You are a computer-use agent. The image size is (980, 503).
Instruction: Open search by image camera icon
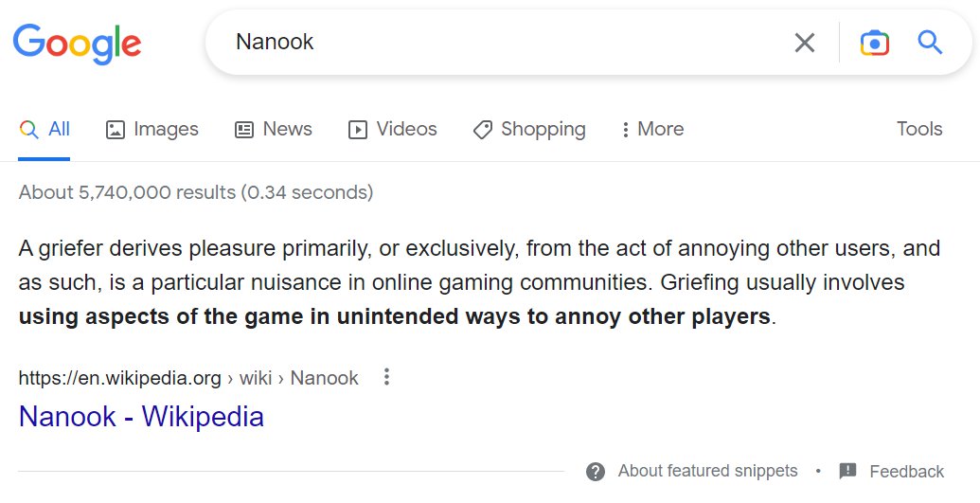[x=874, y=43]
